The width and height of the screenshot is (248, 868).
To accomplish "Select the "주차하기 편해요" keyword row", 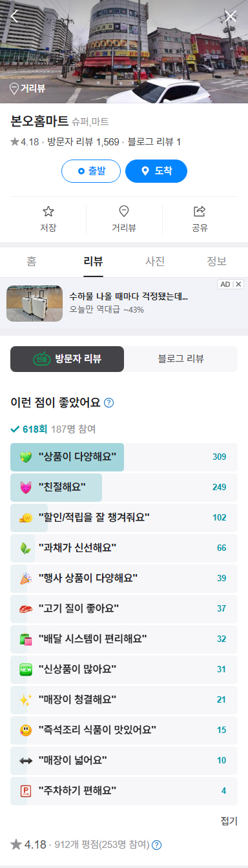I will 124,790.
